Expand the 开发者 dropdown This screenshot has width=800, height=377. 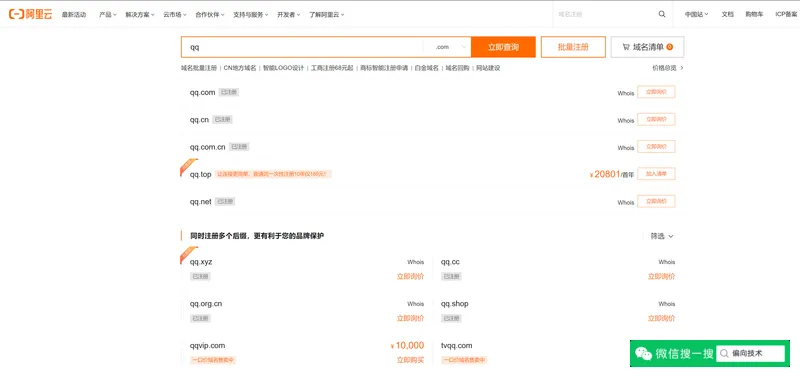tap(288, 15)
